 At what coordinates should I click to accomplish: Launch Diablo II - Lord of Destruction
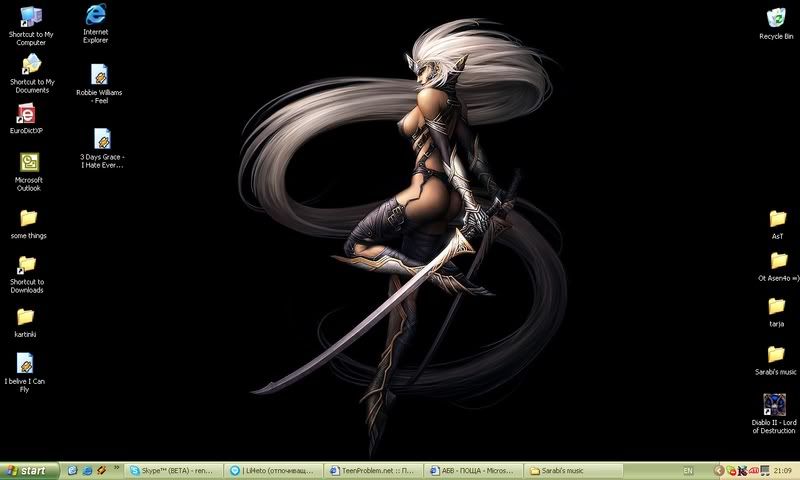(x=775, y=405)
